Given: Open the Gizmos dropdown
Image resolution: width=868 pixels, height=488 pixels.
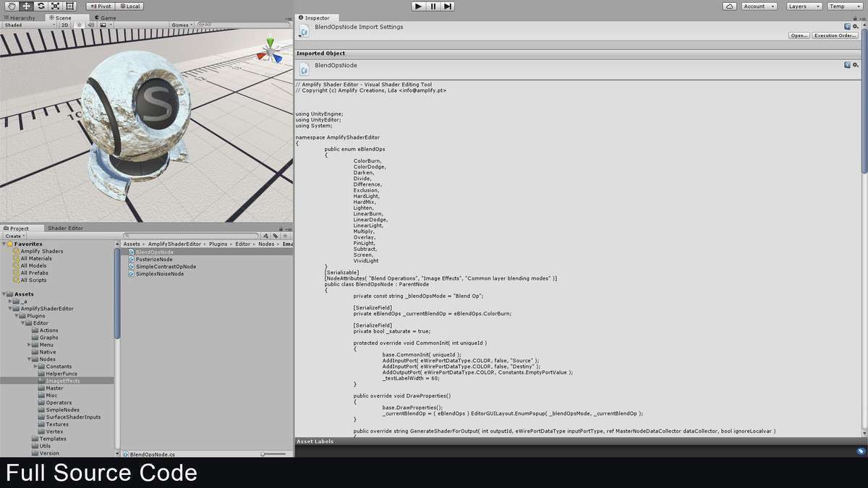Looking at the screenshot, I should pos(182,25).
